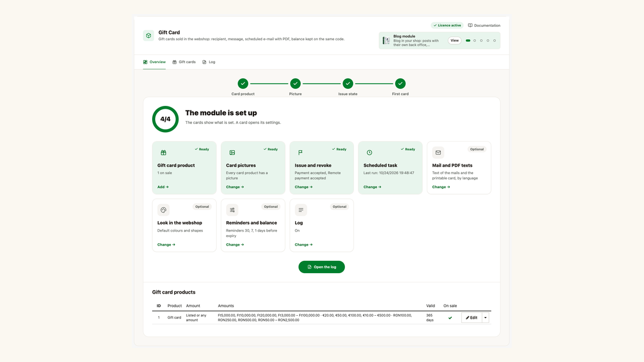Viewport: 644px width, 362px height.
Task: Click the Gift Card module cube icon
Action: tap(148, 35)
